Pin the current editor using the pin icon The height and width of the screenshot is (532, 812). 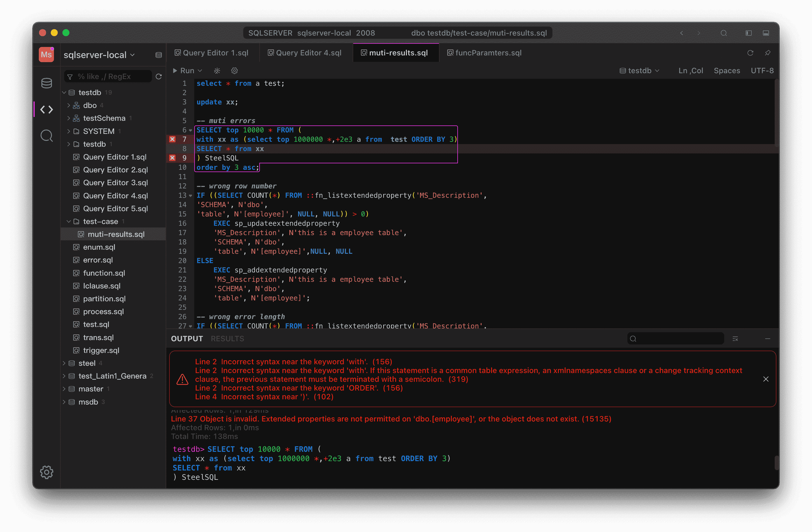(x=768, y=53)
